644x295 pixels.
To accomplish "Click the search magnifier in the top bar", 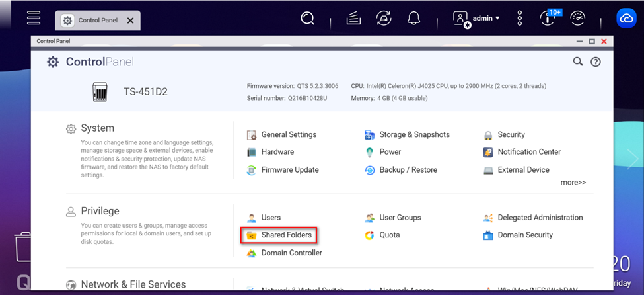I will [307, 19].
